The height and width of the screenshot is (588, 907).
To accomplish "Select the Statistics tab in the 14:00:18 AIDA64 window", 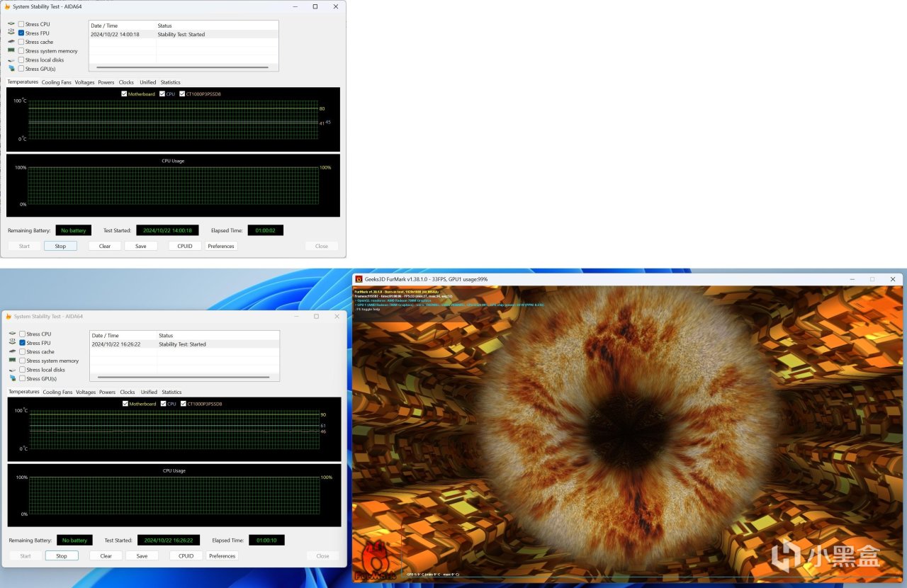I will 170,82.
